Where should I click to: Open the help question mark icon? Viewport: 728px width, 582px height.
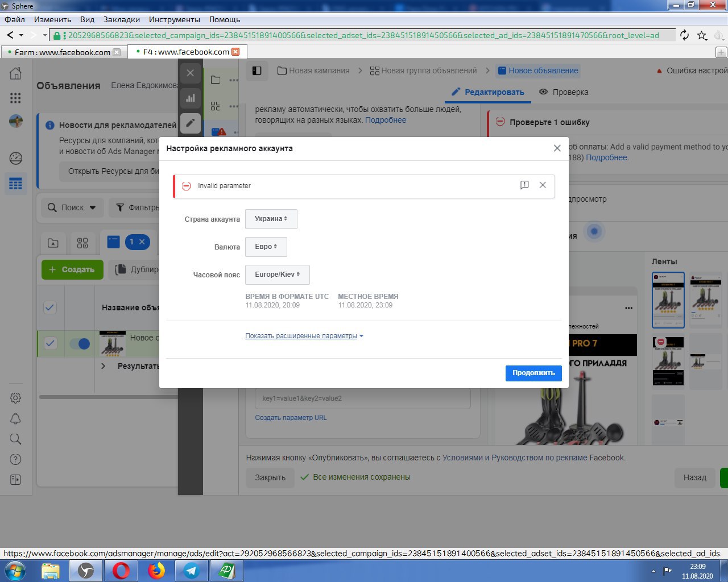click(x=16, y=459)
